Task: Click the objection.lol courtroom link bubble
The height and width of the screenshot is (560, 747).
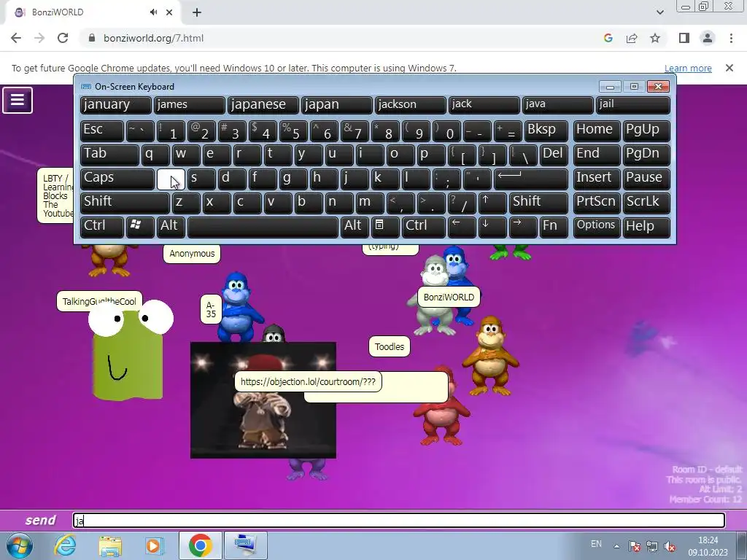Action: [308, 382]
